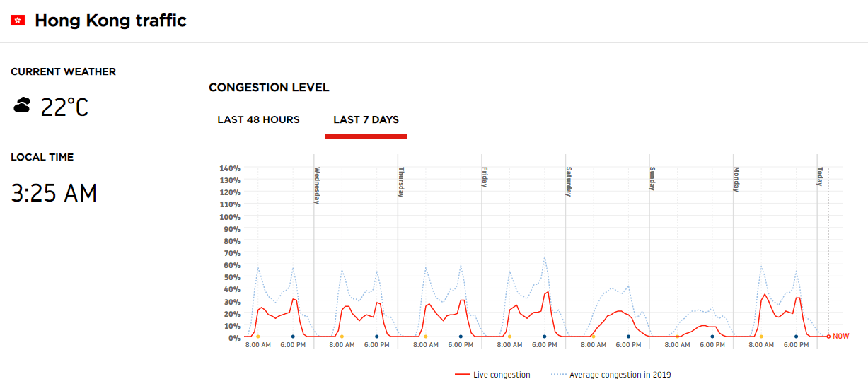Click the CONGESTION LEVEL heading
The height and width of the screenshot is (391, 868).
click(x=269, y=88)
